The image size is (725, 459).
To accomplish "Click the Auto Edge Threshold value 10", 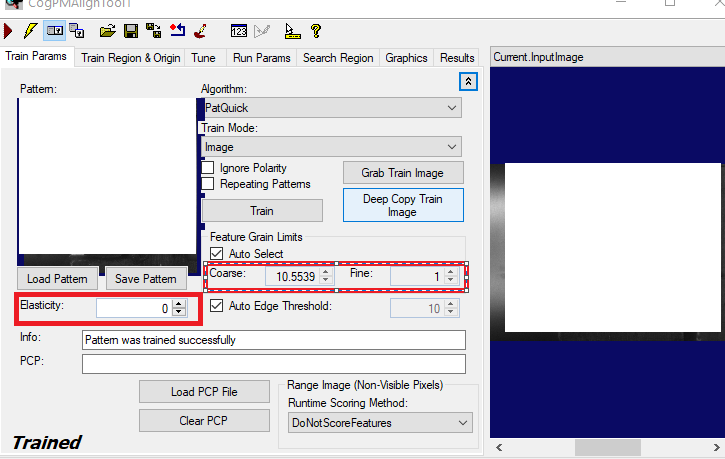I will (x=418, y=308).
